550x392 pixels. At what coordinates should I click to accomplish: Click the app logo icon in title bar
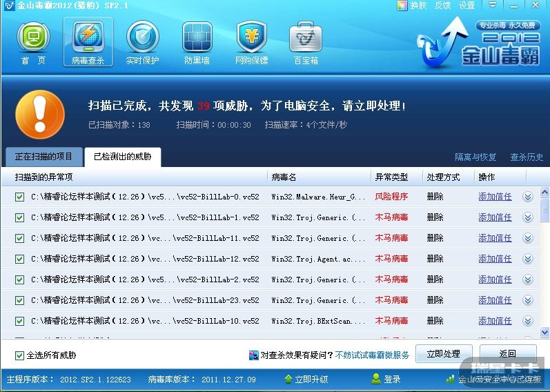9,6
